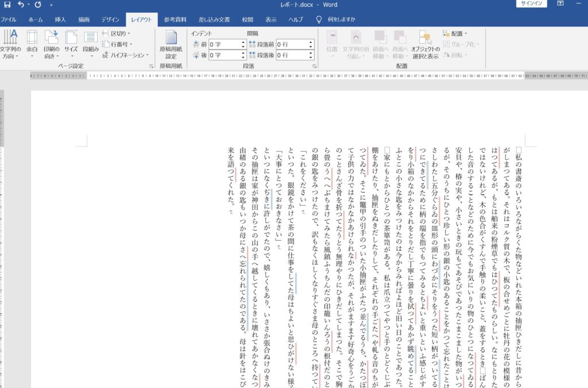
Task: Decrease the 段落後 spacing stepper
Action: click(311, 57)
